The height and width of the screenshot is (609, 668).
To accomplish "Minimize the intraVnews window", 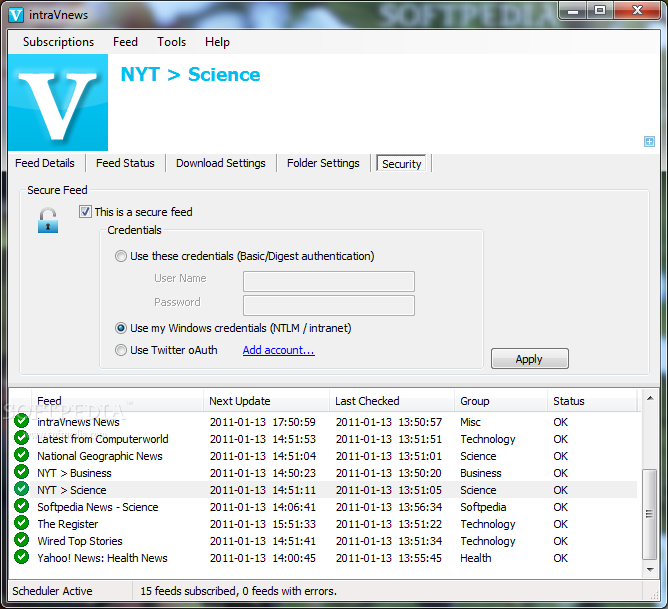I will [573, 11].
